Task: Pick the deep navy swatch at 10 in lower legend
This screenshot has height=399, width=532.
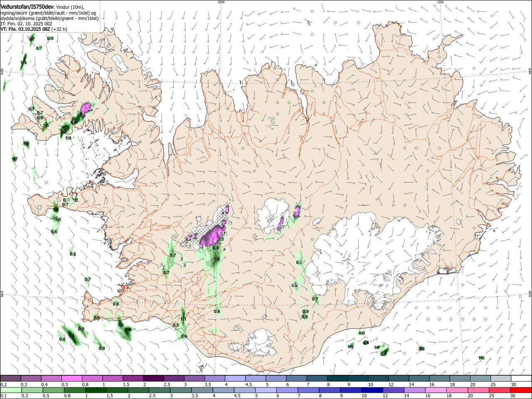Action: 372,390
